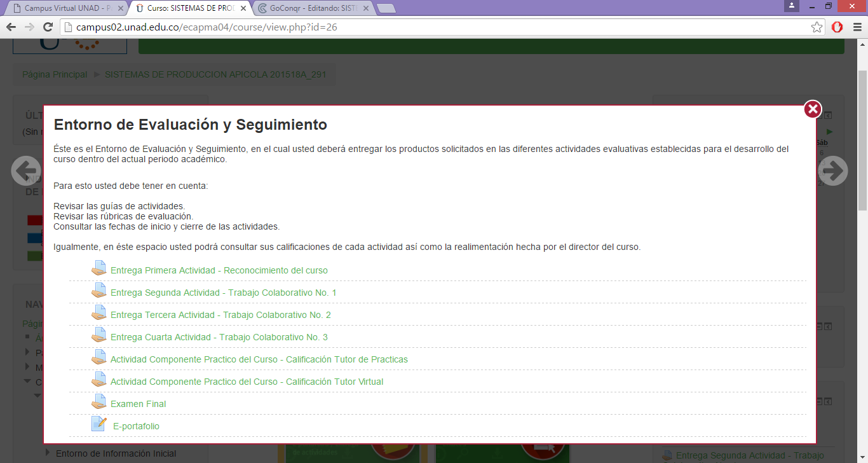Switch to the GoConqr - Editando tab
Screen dimensions: 868x463
313,9
